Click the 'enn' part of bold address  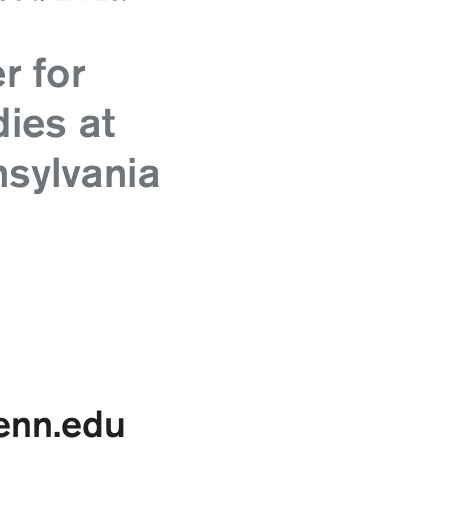click(26, 428)
